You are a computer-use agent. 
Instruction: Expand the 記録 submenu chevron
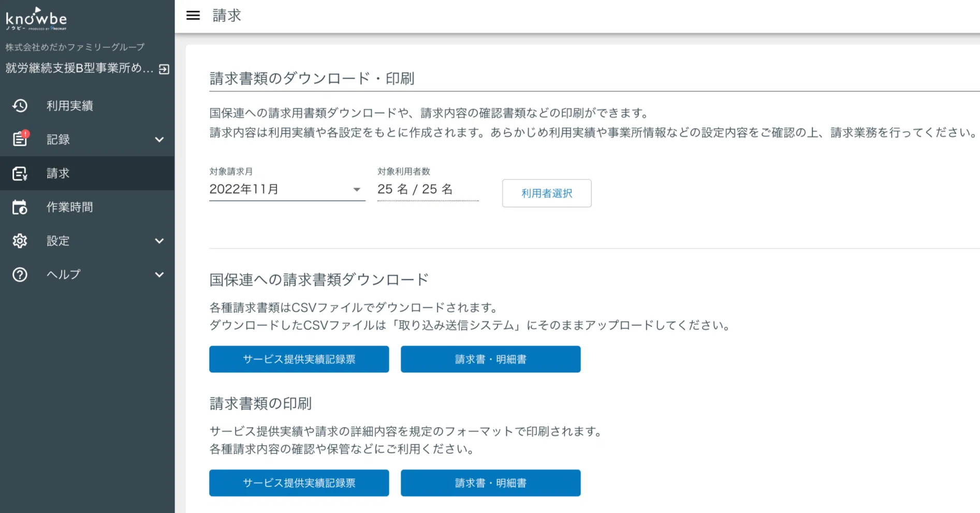(159, 139)
